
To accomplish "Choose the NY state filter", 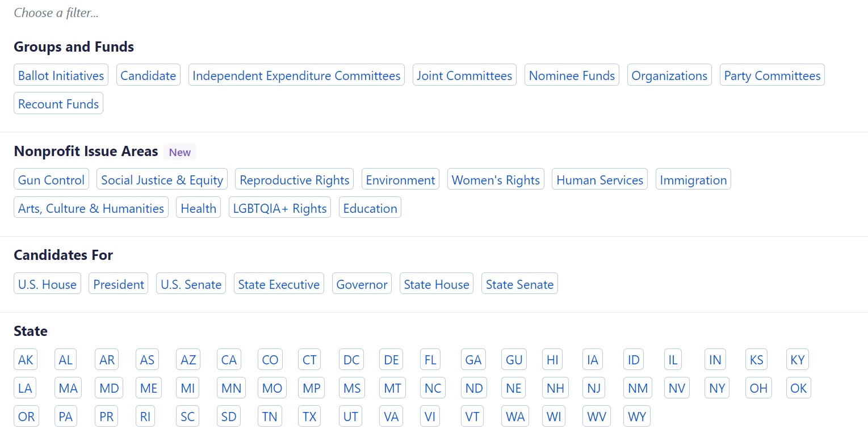I will 717,388.
